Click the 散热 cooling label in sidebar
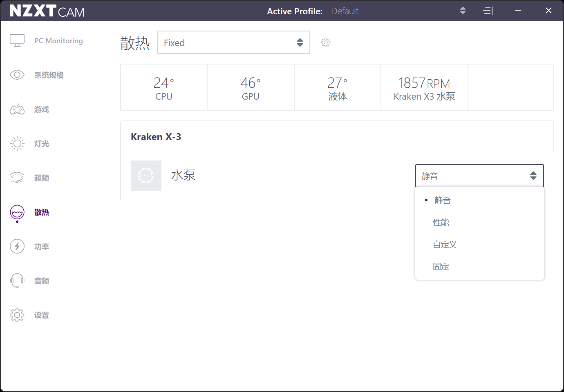 point(42,212)
